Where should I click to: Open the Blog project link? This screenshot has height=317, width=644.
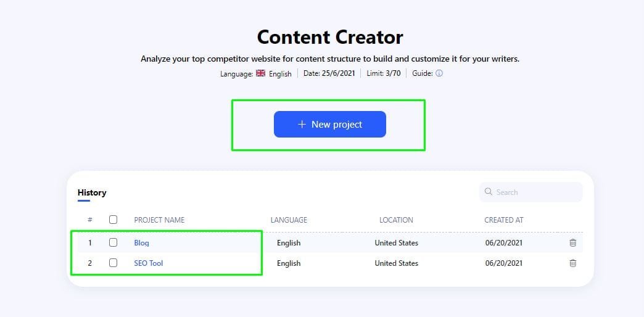(x=141, y=243)
